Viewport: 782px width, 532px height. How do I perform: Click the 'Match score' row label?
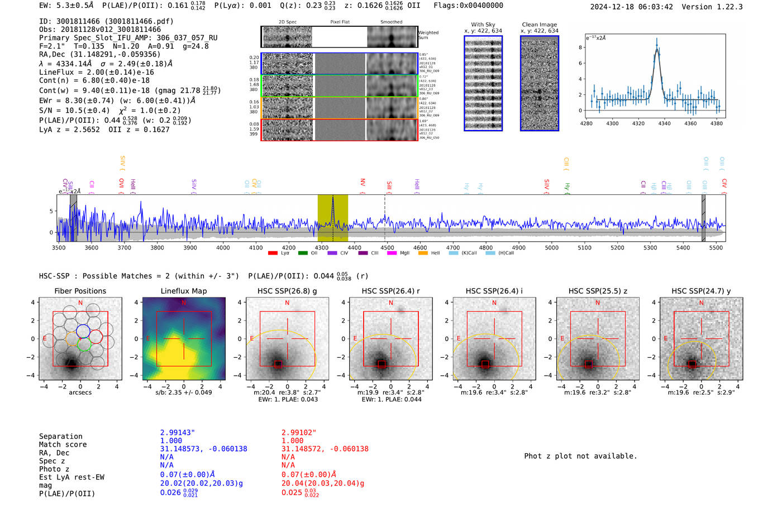pos(63,445)
